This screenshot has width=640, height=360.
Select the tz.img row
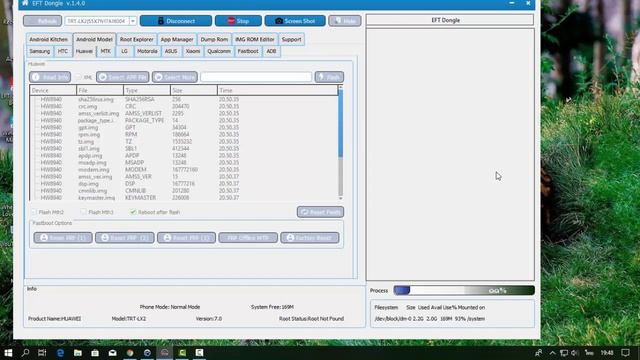[184, 142]
